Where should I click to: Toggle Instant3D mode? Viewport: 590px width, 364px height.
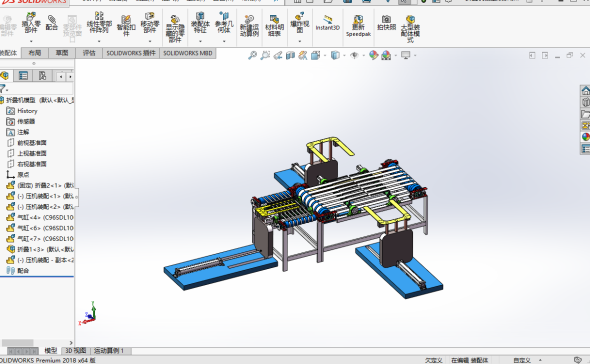327,23
